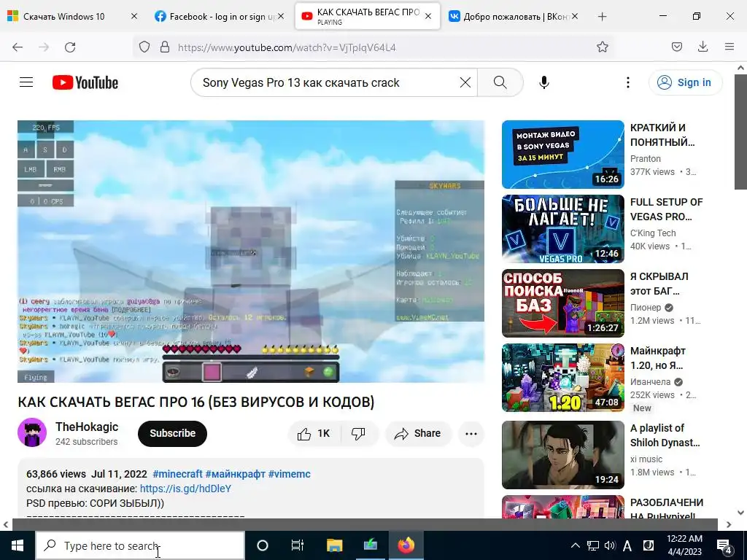Open Я СКРЫВАЛ этот БАГ title
Viewport: 747px width, 560px height.
(x=659, y=284)
